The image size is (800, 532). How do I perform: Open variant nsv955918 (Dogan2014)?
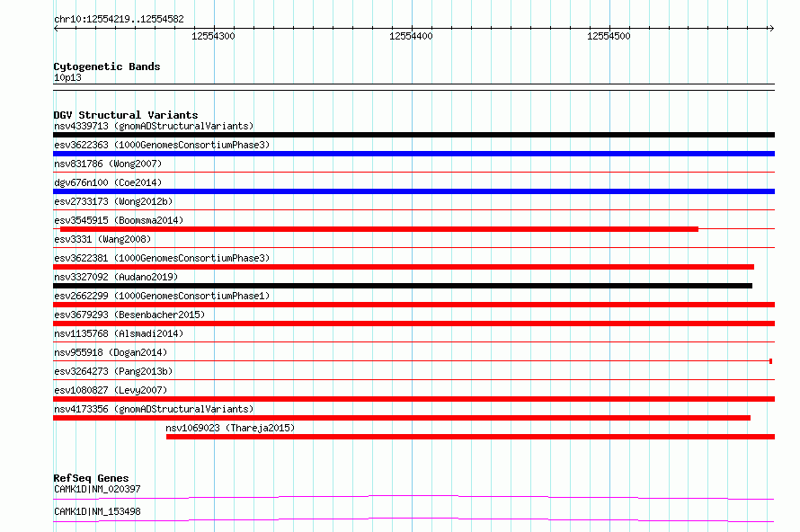click(x=111, y=352)
